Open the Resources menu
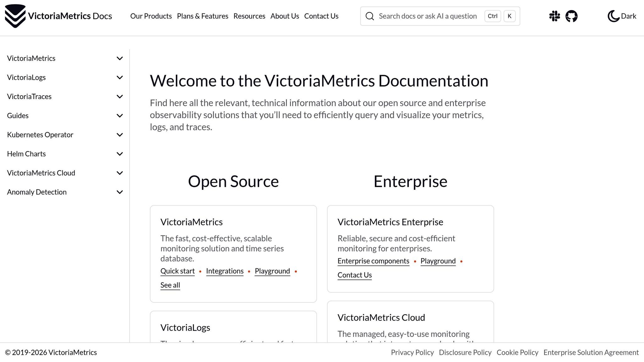The image size is (644, 362). click(249, 16)
